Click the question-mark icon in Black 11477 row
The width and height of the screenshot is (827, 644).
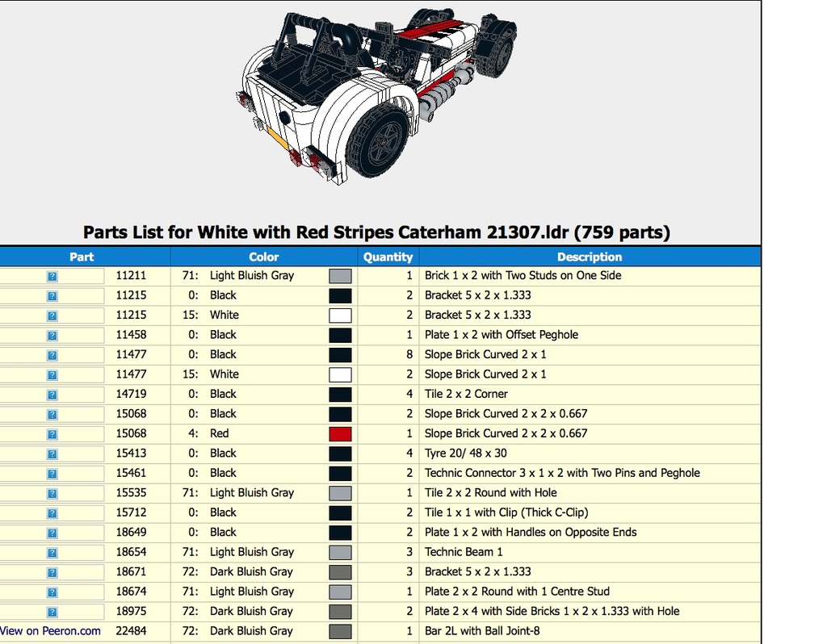point(52,355)
